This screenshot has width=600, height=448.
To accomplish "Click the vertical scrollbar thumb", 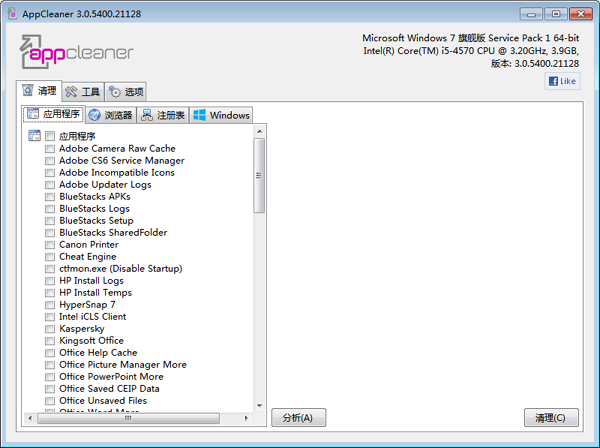I will [259, 176].
